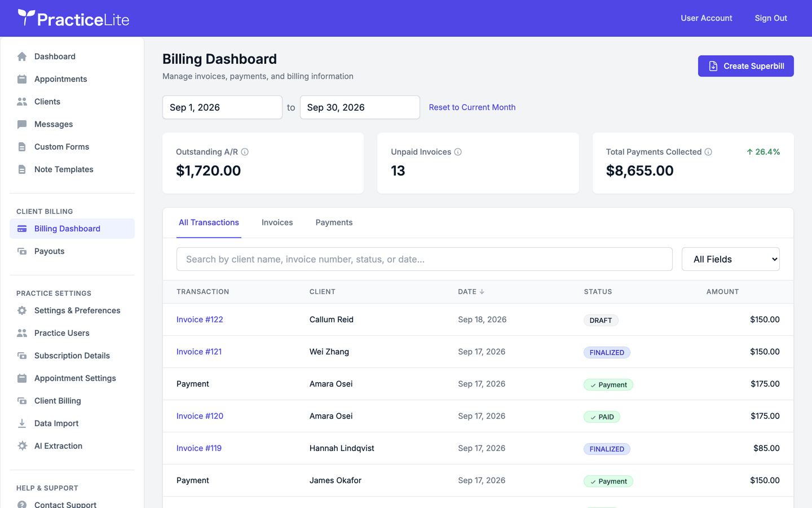Screen dimensions: 812x508
Task: Click the Contact Support help icon
Action: [x=22, y=504]
